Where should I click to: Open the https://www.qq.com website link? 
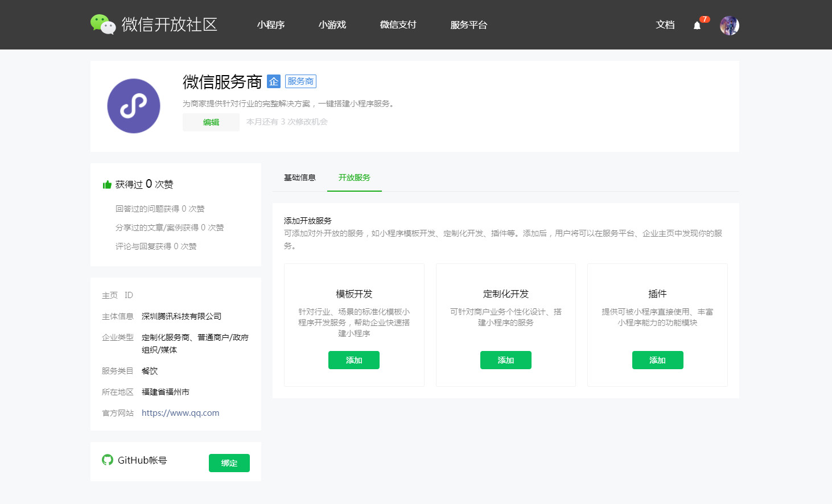[180, 413]
